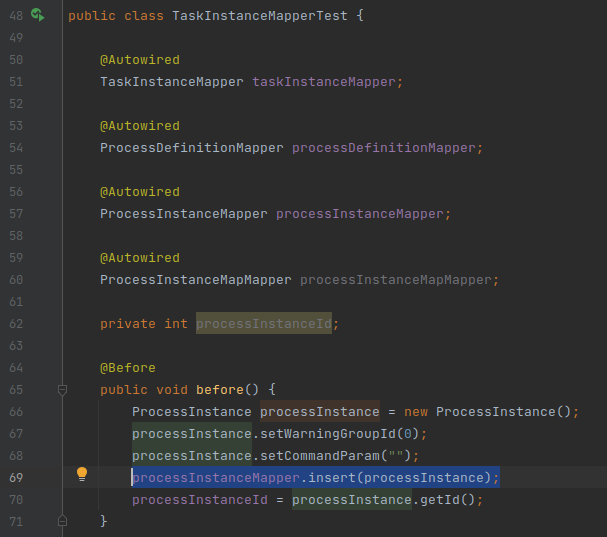
Task: Click the void keyword on line 65
Action: [172, 390]
